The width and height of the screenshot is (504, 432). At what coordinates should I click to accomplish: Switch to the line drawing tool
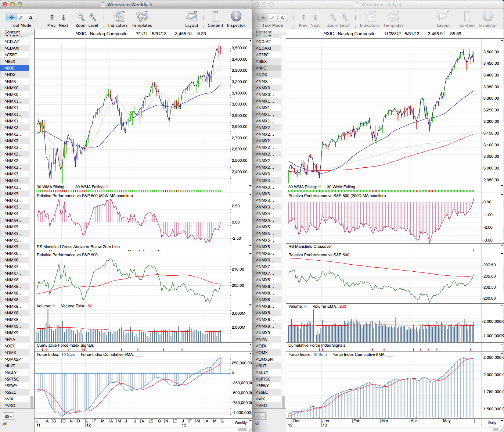(x=21, y=17)
